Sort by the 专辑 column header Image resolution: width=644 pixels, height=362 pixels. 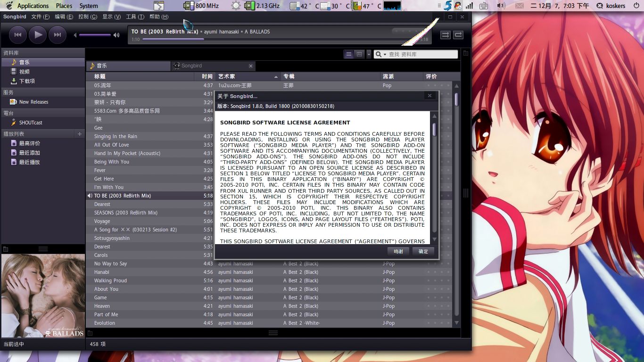pyautogui.click(x=330, y=76)
